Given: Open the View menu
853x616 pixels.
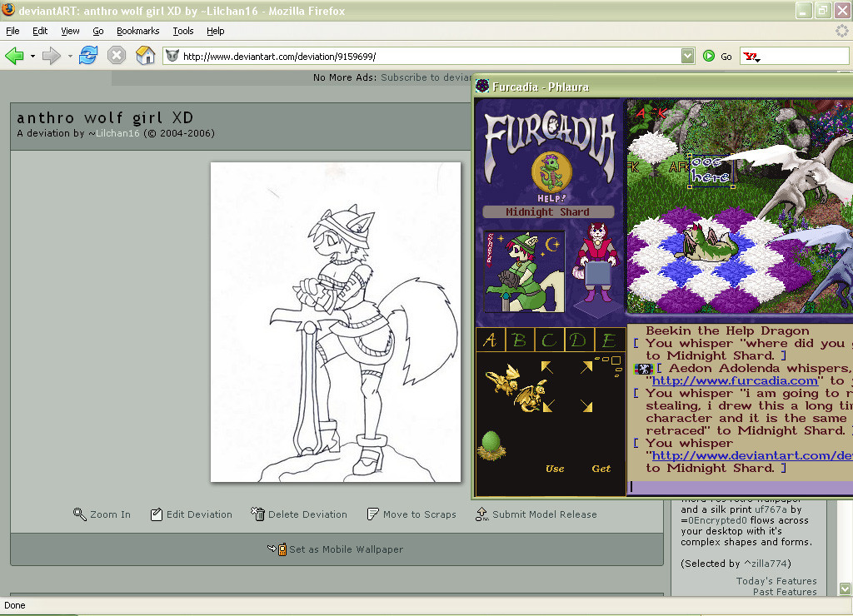Looking at the screenshot, I should click(x=70, y=31).
